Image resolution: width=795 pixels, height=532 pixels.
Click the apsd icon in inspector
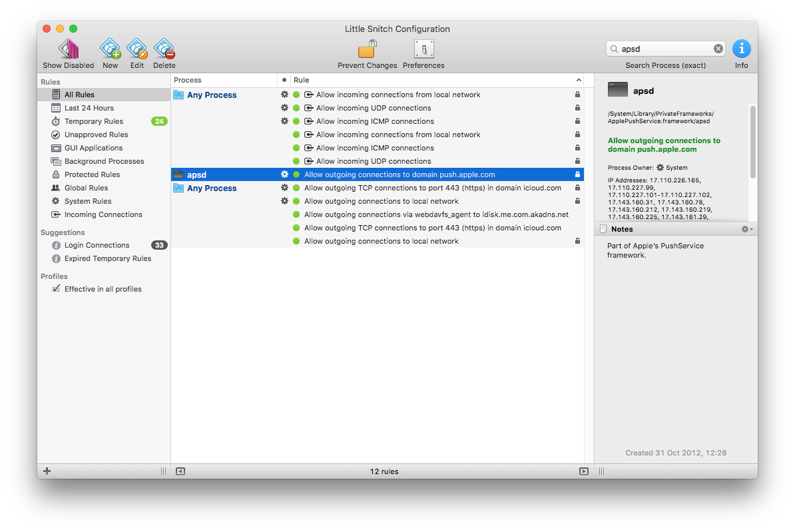coord(617,90)
